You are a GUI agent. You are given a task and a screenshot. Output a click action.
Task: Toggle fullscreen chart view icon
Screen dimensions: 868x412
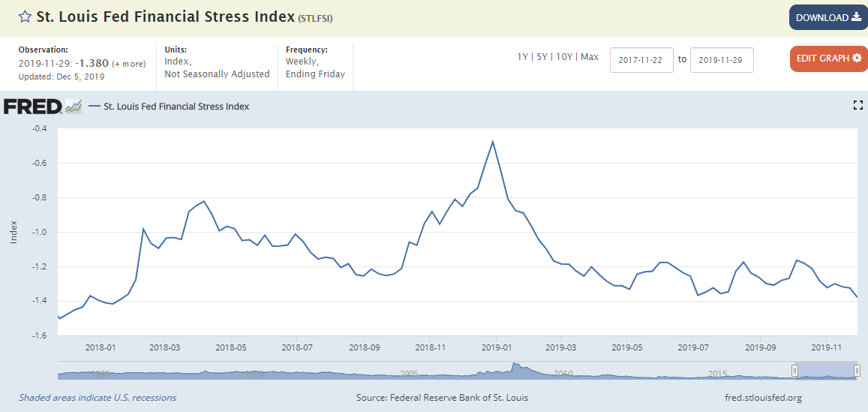tap(858, 105)
